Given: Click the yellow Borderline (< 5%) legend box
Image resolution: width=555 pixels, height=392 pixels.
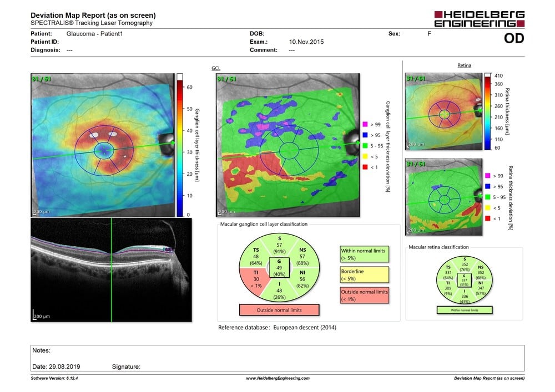Looking at the screenshot, I should 365,274.
